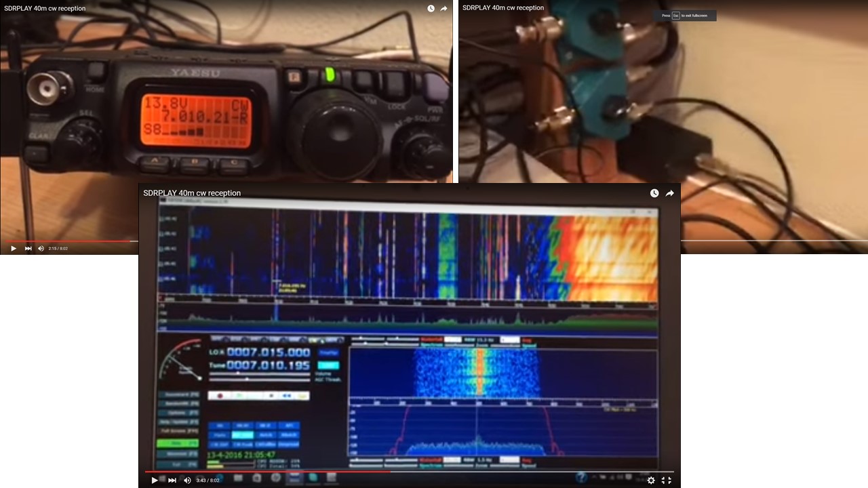Viewport: 868px width, 488px height.
Task: Open Share arrow in top-left player
Action: coord(443,8)
